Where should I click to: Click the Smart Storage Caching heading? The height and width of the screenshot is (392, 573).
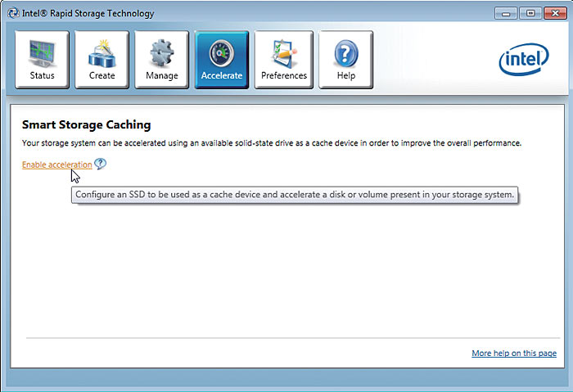(86, 124)
